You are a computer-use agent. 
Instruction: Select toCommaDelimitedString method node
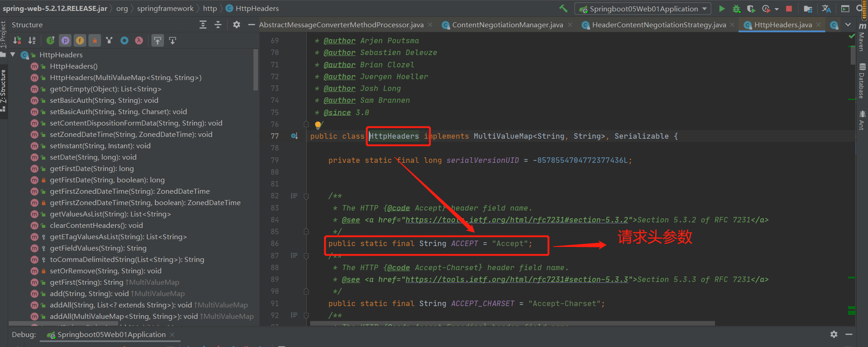coord(127,259)
